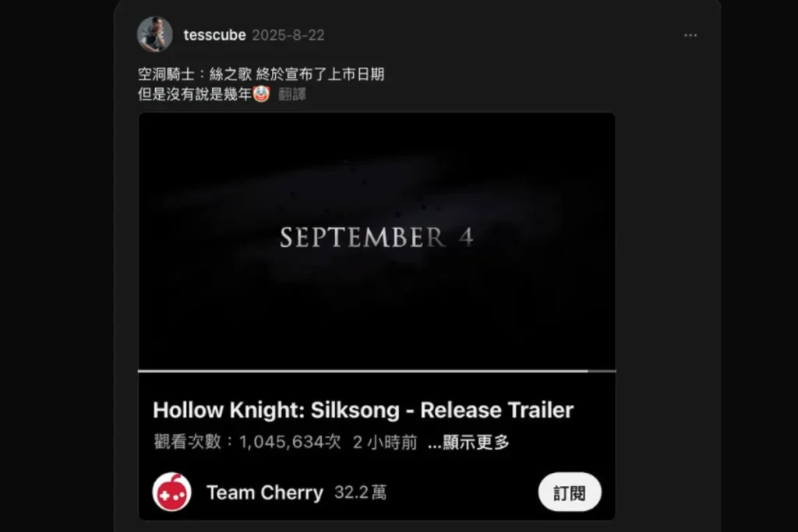The width and height of the screenshot is (798, 532).
Task: Click the 訂閱 subscribe button
Action: [570, 491]
